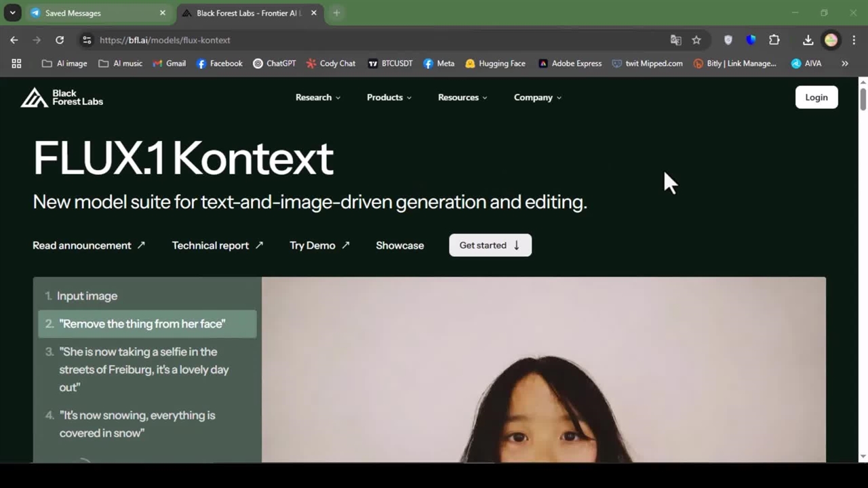Open the Chrome downloads icon
This screenshot has width=868, height=488.
(808, 40)
